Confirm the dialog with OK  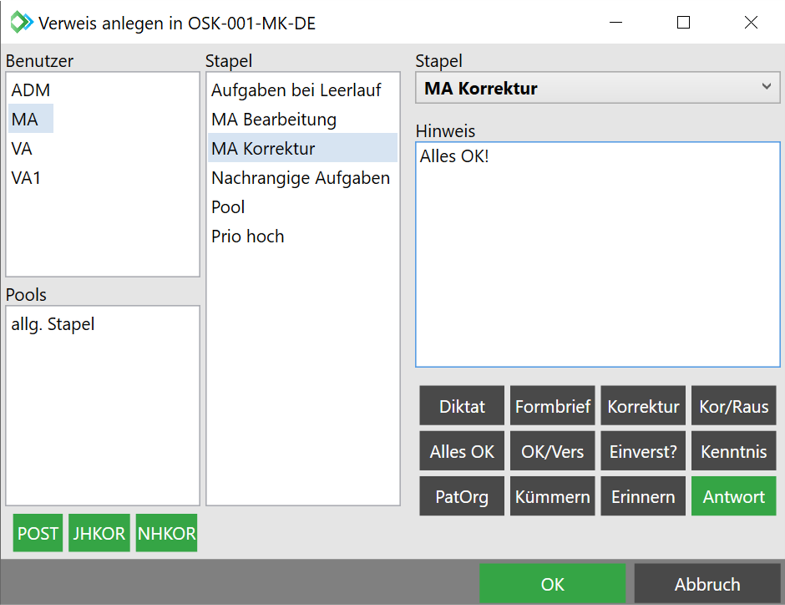point(552,584)
